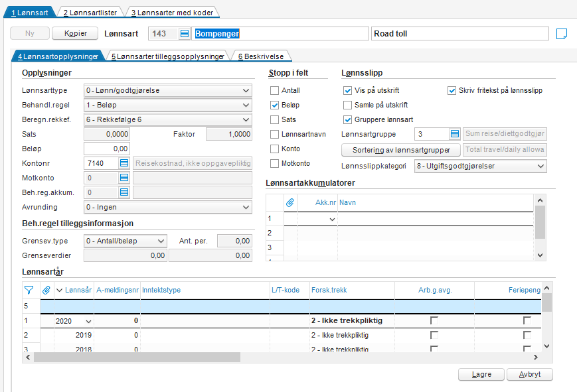Image resolution: width=577 pixels, height=392 pixels.
Task: Sort by A-meldingsnr column header
Action: [x=118, y=290]
